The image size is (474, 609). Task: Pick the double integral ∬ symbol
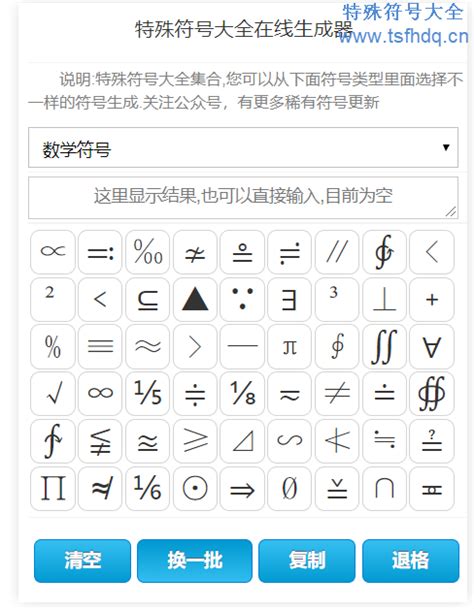384,347
